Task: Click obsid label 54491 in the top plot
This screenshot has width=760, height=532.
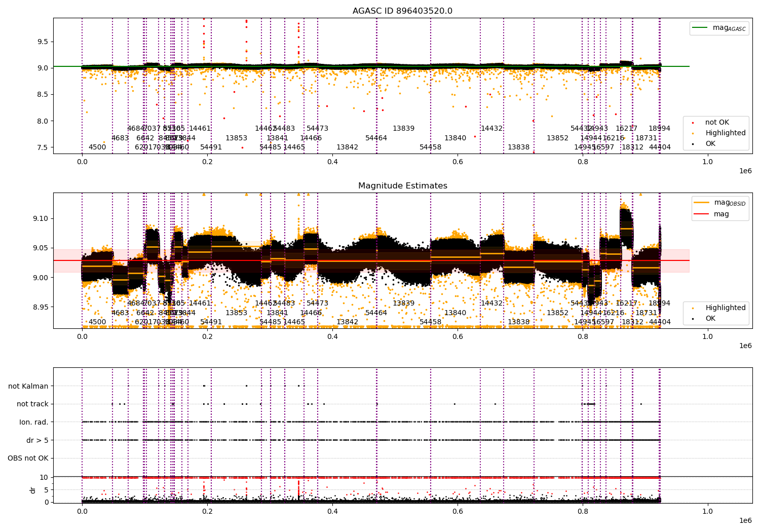Action: (211, 147)
